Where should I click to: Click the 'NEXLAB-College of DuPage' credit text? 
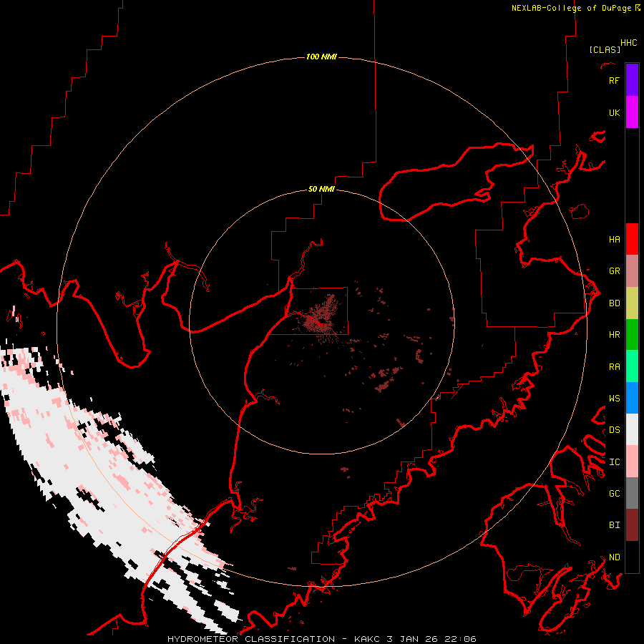(571, 8)
